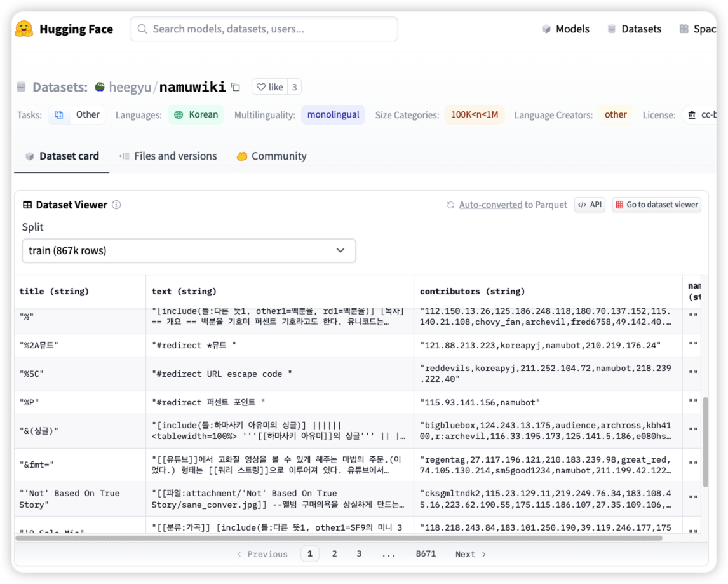Click the Tasks Other category icon
Viewport: 728px width, 584px height.
coord(59,115)
